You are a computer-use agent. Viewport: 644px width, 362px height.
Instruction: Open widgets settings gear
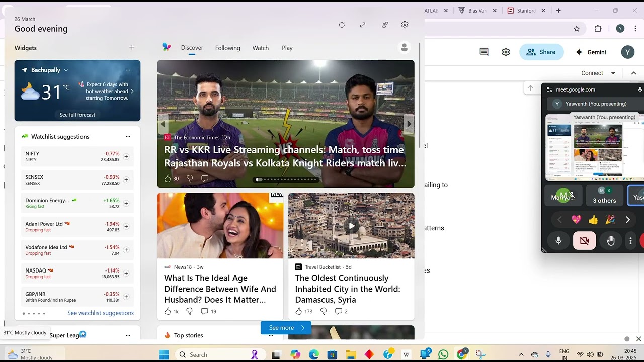tap(405, 25)
